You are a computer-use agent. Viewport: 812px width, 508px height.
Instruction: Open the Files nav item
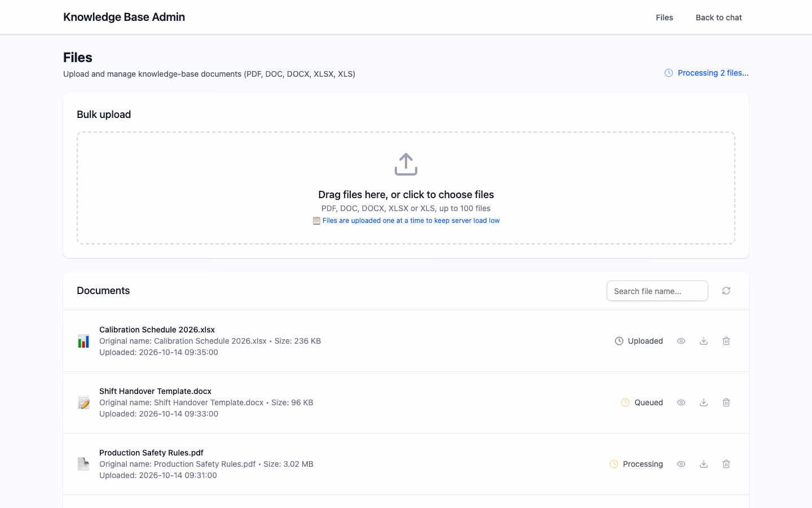pyautogui.click(x=664, y=17)
